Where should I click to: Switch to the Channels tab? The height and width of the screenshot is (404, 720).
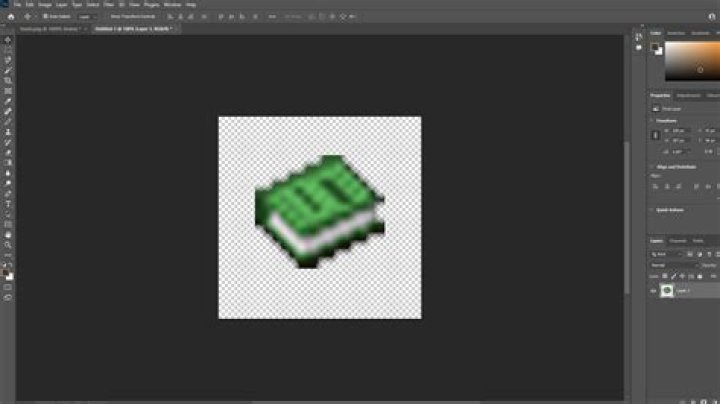pyautogui.click(x=678, y=241)
